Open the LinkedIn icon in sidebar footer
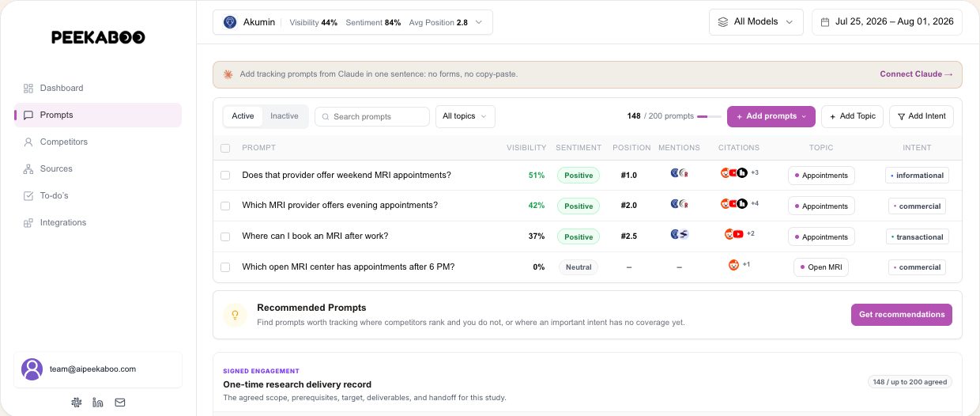The width and height of the screenshot is (980, 416). (x=98, y=403)
